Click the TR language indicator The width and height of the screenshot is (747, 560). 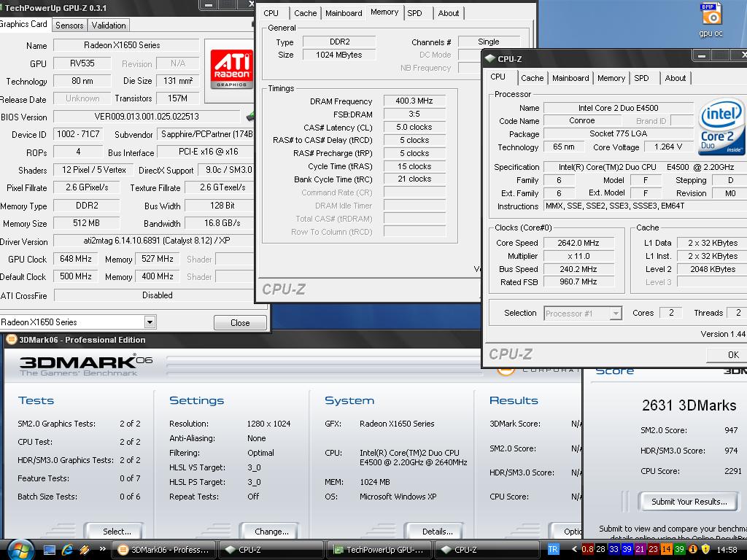[553, 550]
